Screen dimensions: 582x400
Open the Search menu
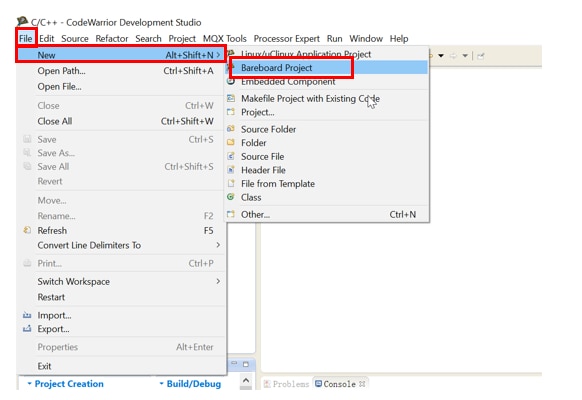pos(148,39)
